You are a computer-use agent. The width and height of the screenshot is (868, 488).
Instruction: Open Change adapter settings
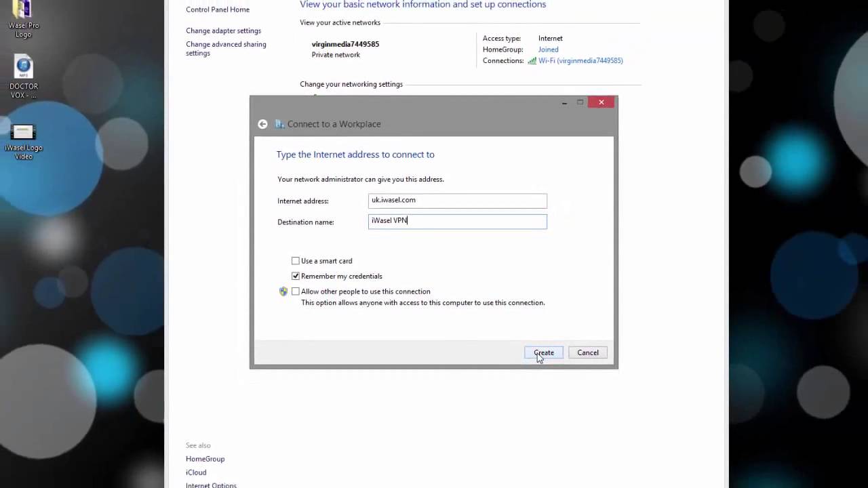[223, 30]
